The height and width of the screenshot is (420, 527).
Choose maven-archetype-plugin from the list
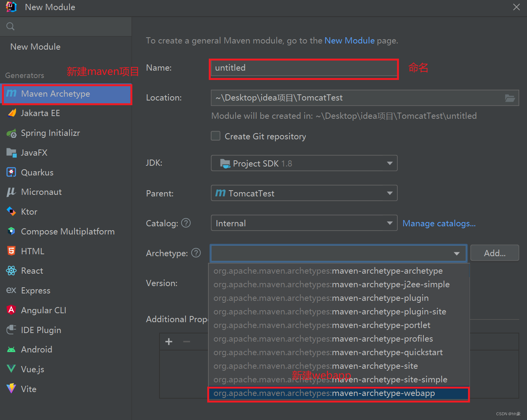click(338, 298)
